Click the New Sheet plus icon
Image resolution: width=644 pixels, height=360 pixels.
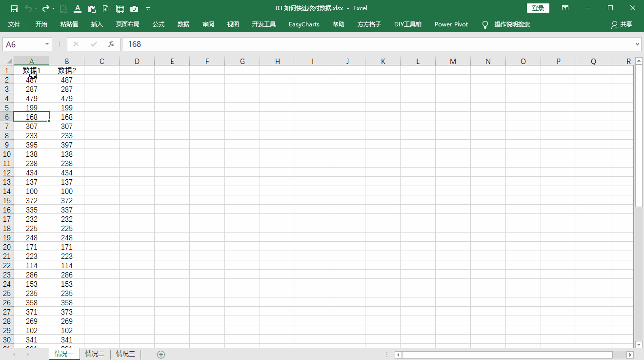(161, 354)
